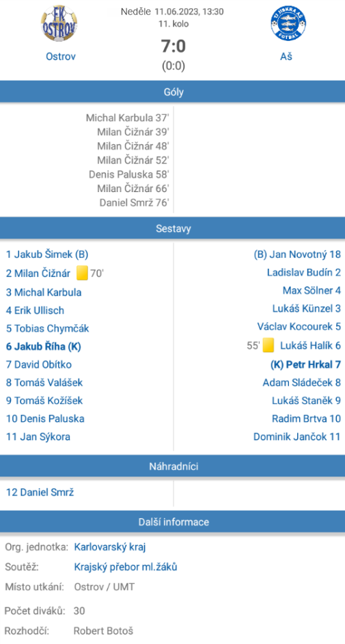Open goalkeeper Jan Novotný's profile
The height and width of the screenshot is (644, 345).
tap(297, 254)
